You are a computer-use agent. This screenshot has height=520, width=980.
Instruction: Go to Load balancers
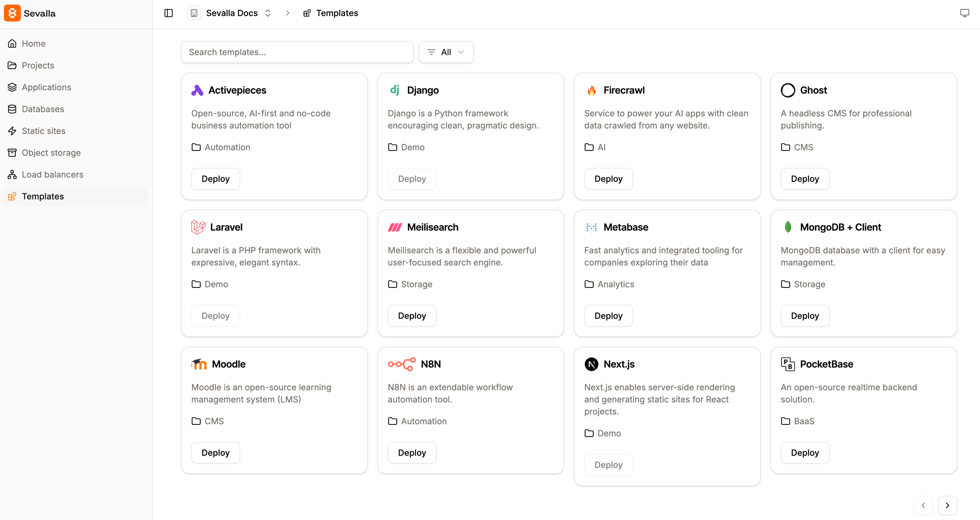[x=75, y=175]
